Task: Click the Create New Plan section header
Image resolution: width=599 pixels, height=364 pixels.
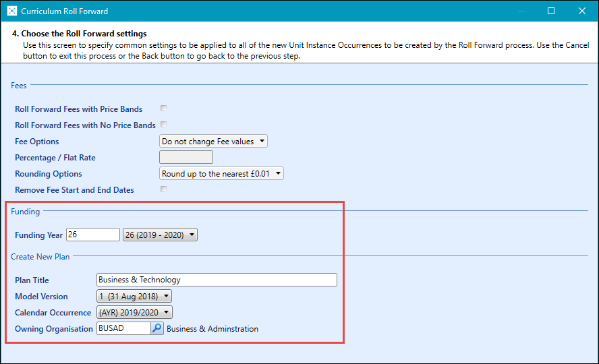Action: (40, 257)
